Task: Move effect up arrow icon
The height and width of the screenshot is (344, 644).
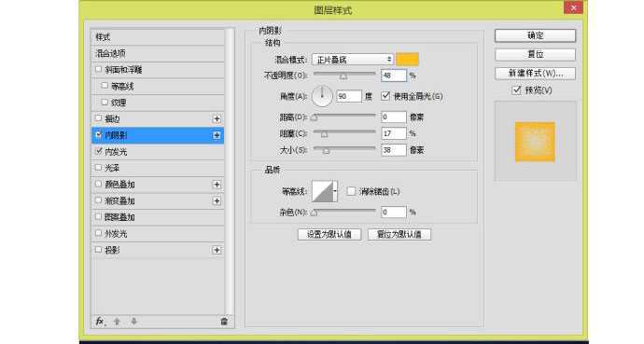Action: coord(117,322)
